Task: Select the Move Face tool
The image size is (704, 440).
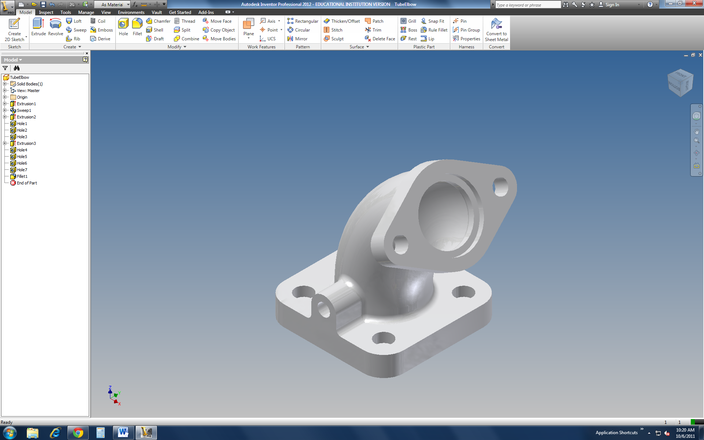Action: pos(217,21)
